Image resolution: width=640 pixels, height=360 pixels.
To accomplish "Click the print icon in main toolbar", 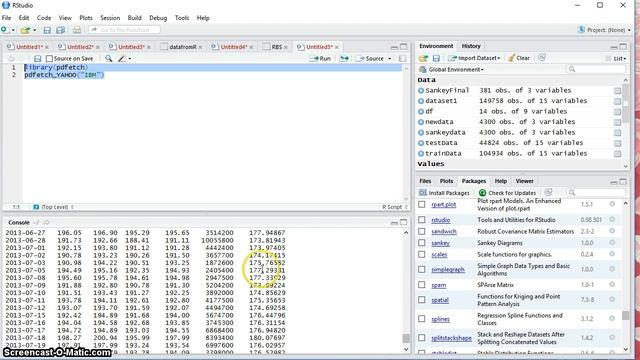I will (x=77, y=30).
